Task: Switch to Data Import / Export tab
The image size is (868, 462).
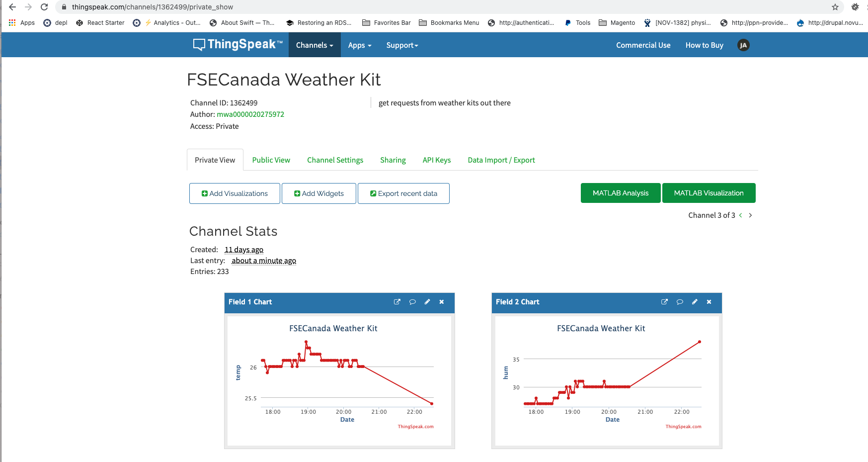Action: tap(501, 160)
